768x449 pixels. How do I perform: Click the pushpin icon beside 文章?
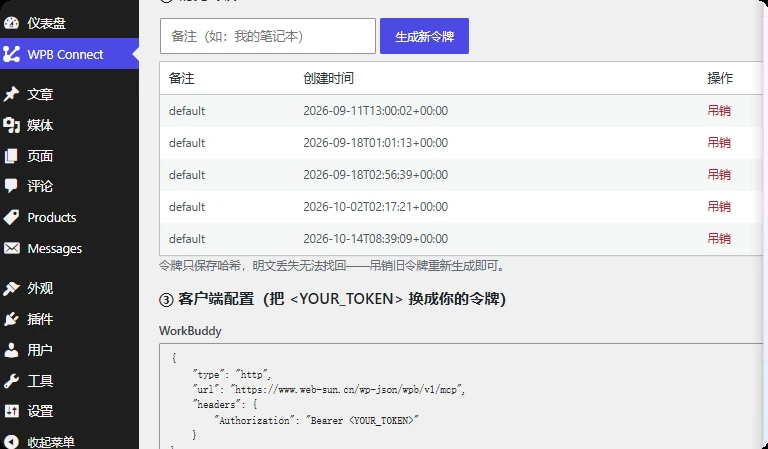[11, 94]
